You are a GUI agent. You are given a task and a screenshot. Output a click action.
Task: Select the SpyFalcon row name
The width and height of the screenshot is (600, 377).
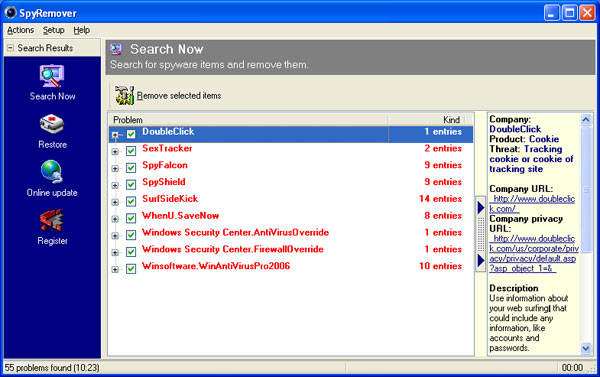pos(165,165)
